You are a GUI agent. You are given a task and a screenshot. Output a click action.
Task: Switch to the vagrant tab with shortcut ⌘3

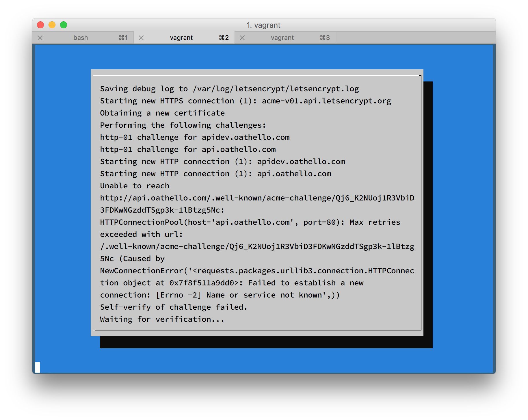282,38
